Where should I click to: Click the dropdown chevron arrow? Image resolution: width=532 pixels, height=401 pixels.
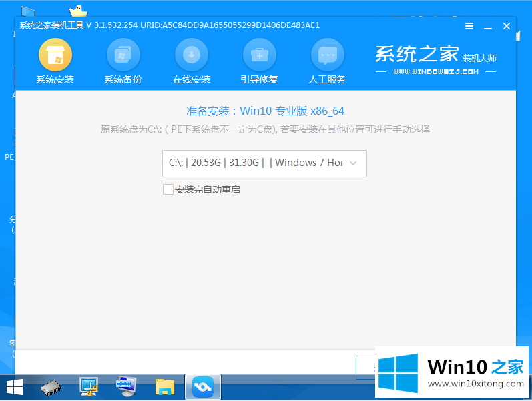pyautogui.click(x=353, y=163)
